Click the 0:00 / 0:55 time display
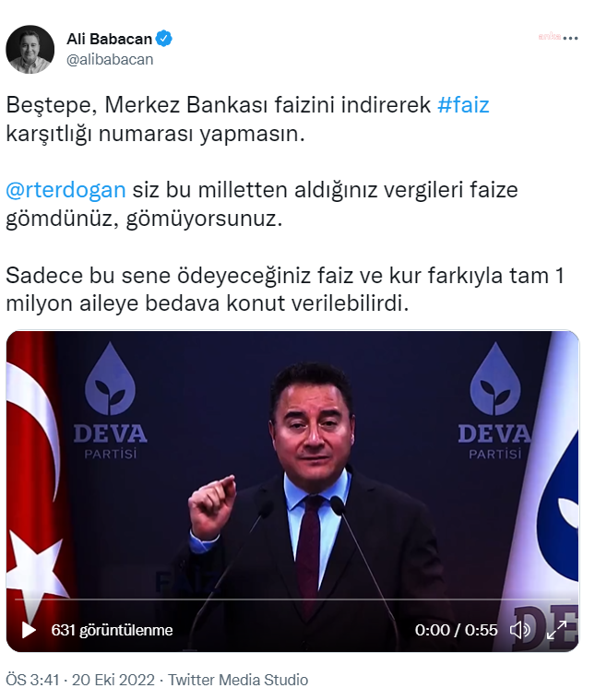The width and height of the screenshot is (595, 700). pyautogui.click(x=456, y=630)
